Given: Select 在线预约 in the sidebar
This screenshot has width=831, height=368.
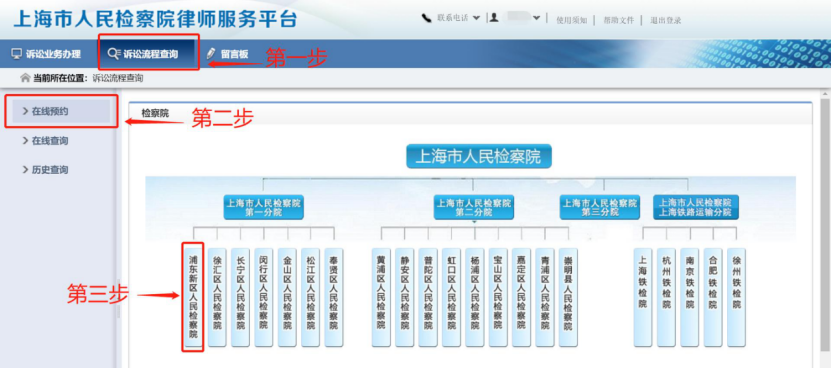Looking at the screenshot, I should (61, 111).
